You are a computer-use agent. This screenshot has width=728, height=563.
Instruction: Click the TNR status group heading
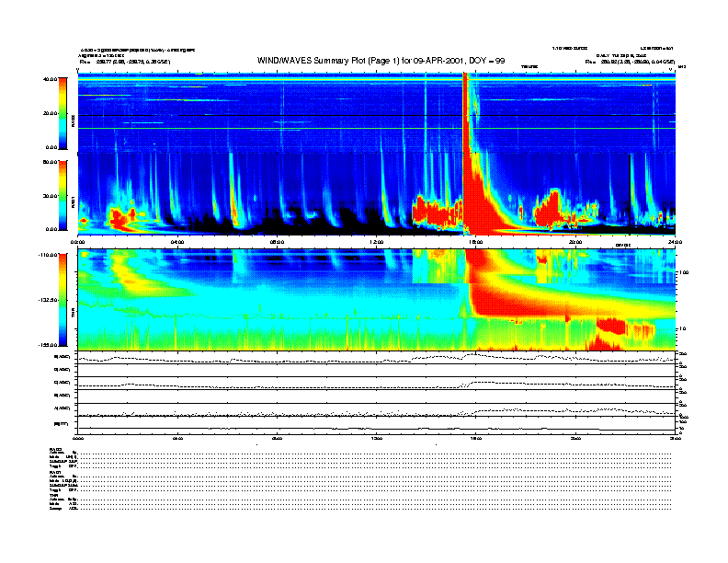(52, 495)
